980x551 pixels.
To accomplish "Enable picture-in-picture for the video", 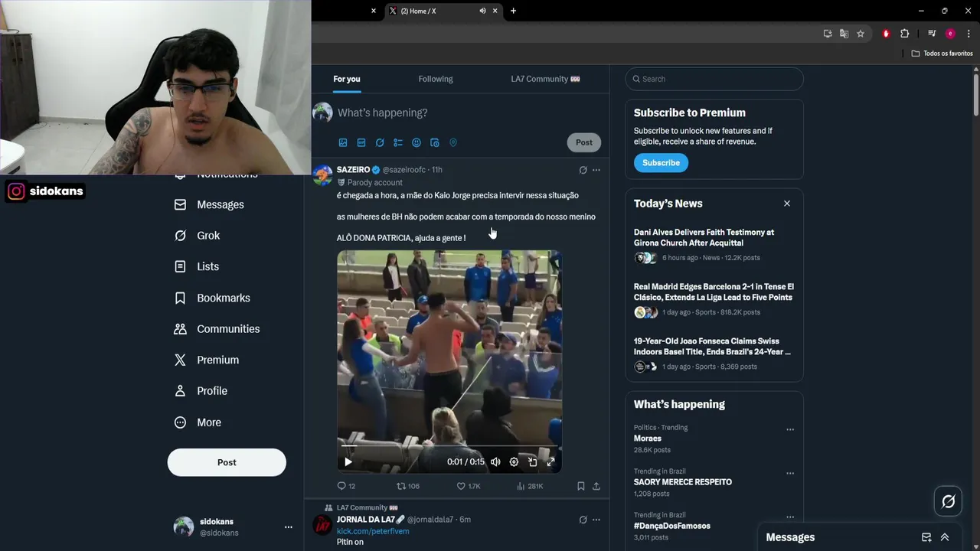I will coord(532,461).
